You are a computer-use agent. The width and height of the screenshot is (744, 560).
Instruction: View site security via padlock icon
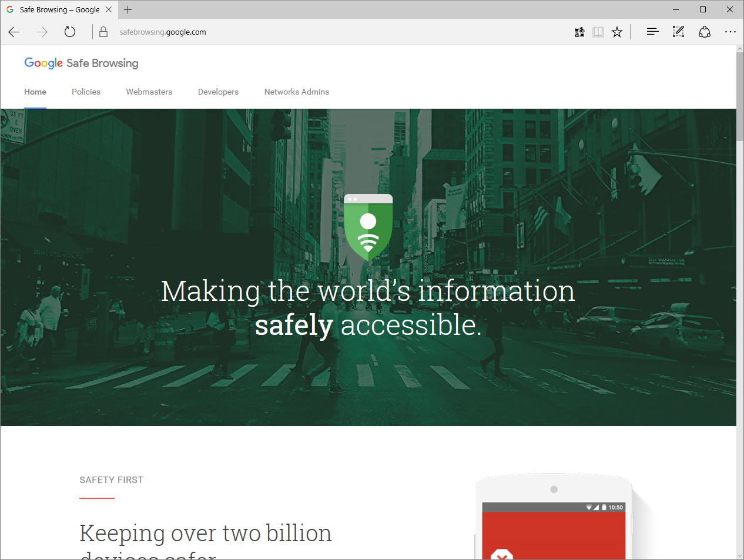click(103, 32)
